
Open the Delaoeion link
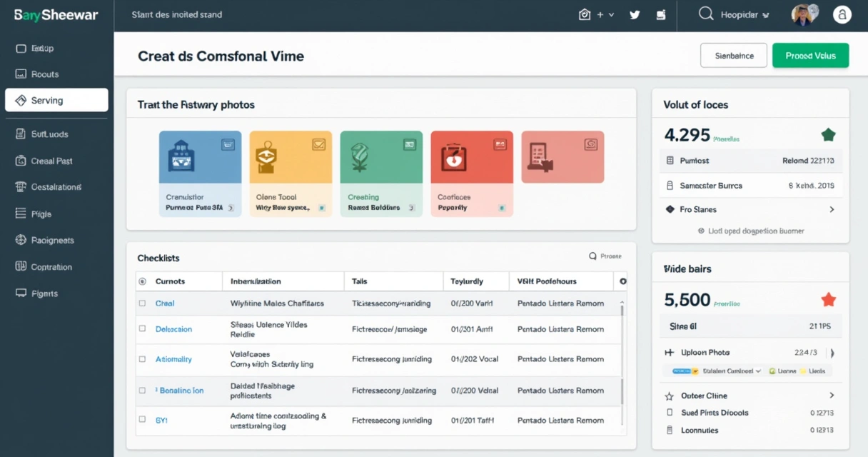tap(173, 329)
